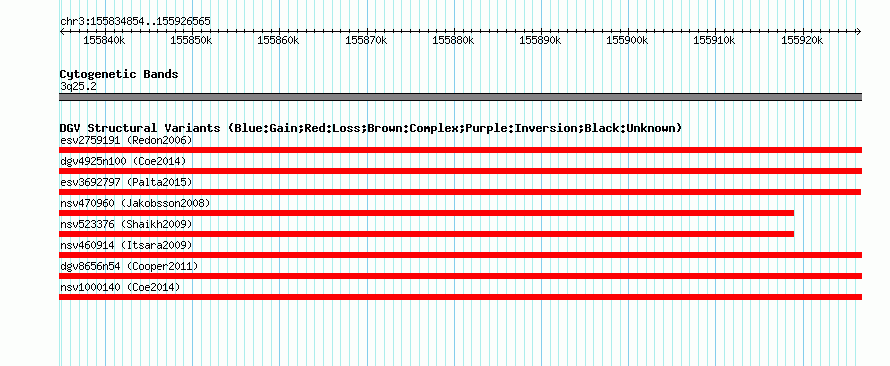The height and width of the screenshot is (366, 890).
Task: Select the red bar under esv2759191
Action: click(460, 150)
